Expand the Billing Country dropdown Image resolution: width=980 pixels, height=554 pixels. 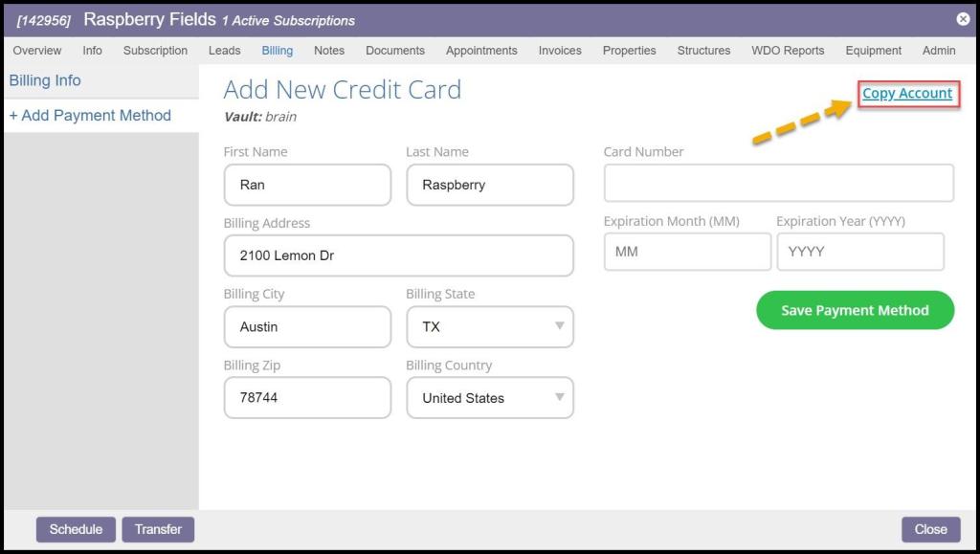[489, 398]
